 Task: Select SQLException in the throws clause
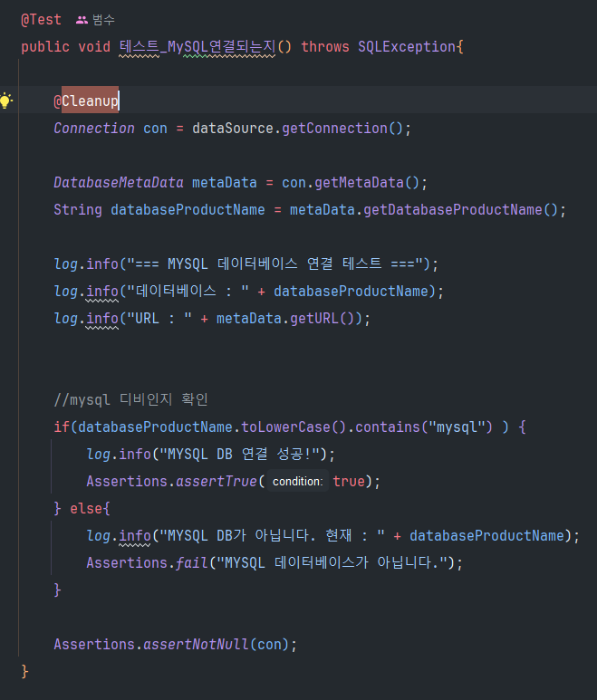tap(408, 46)
